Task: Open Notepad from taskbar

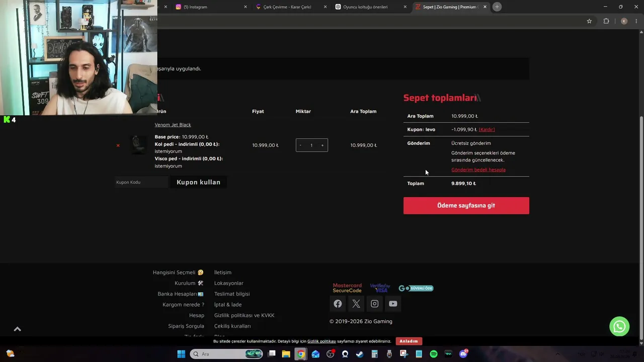Action: (419, 354)
